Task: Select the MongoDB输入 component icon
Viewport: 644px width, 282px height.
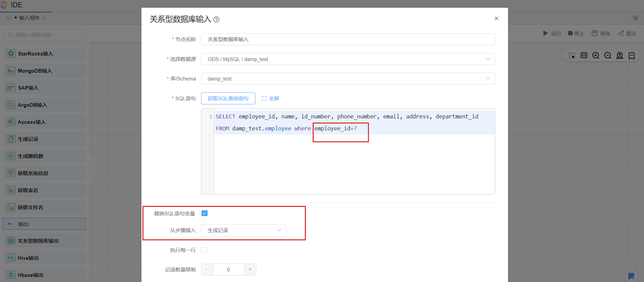Action: pos(11,71)
